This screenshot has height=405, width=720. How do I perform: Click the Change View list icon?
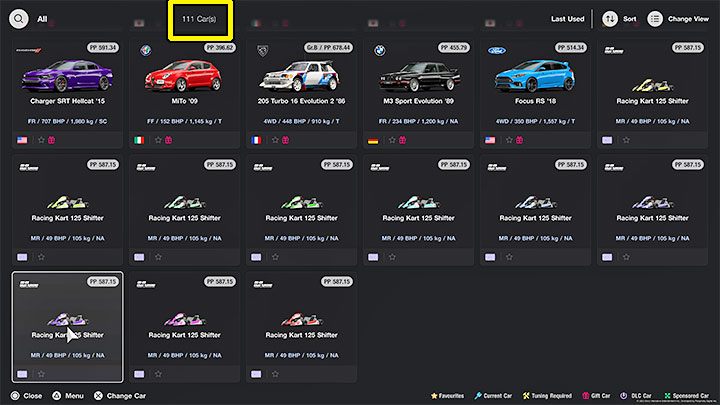pos(655,18)
